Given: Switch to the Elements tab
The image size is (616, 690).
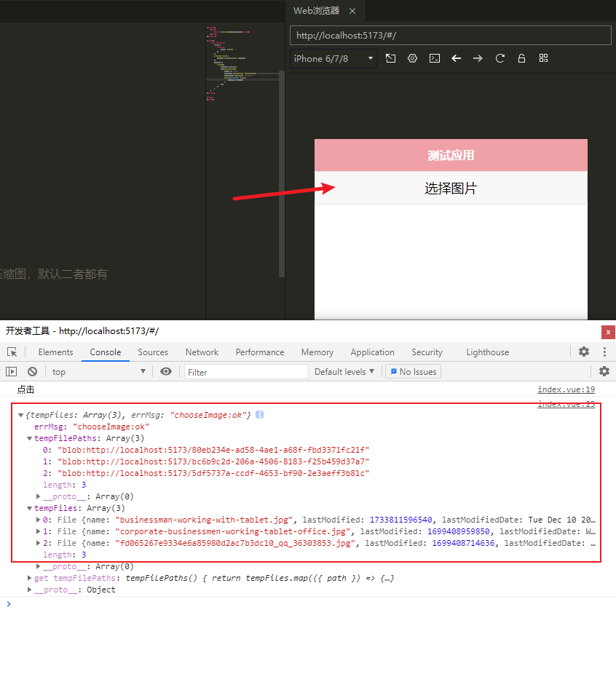Looking at the screenshot, I should click(55, 352).
